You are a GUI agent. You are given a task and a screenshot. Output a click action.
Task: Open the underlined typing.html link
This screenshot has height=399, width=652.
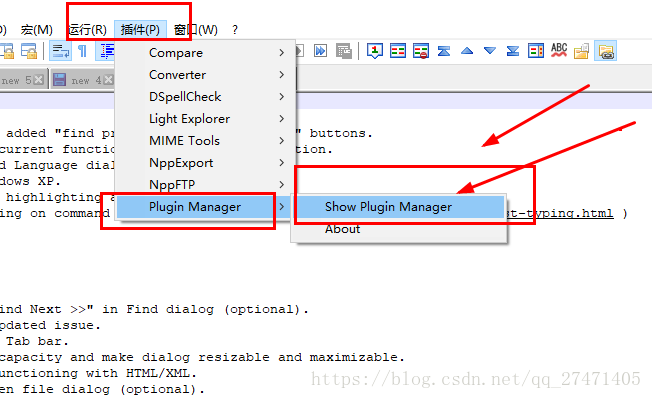(x=559, y=213)
